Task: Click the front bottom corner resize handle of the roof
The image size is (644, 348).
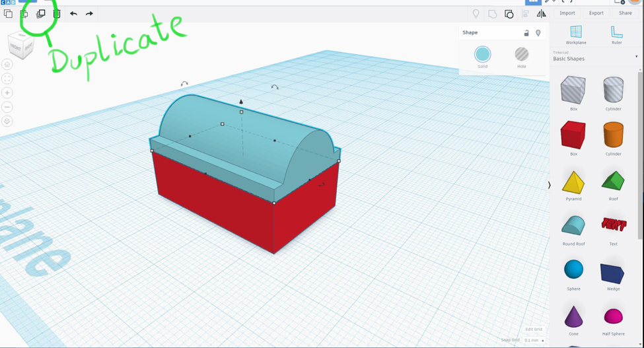Action: [x=274, y=203]
